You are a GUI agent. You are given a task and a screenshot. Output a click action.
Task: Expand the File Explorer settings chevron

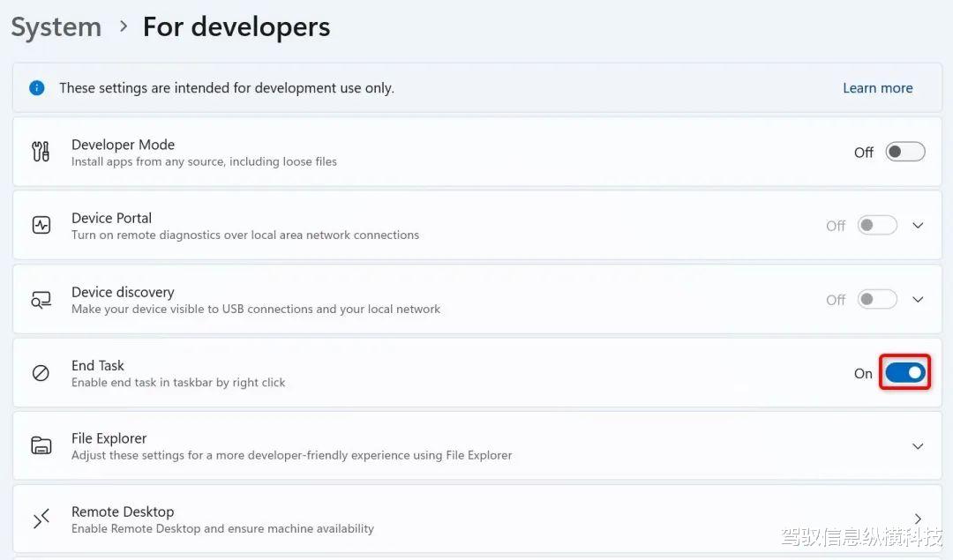918,446
